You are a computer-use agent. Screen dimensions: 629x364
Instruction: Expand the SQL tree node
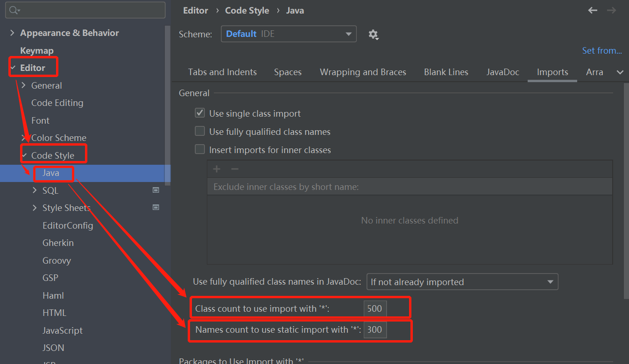(x=35, y=190)
